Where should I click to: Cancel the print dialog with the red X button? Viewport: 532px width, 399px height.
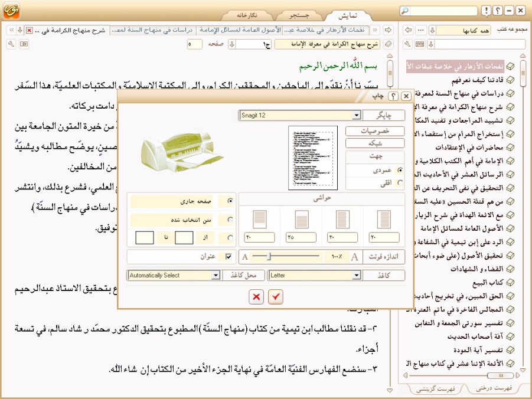tap(256, 297)
